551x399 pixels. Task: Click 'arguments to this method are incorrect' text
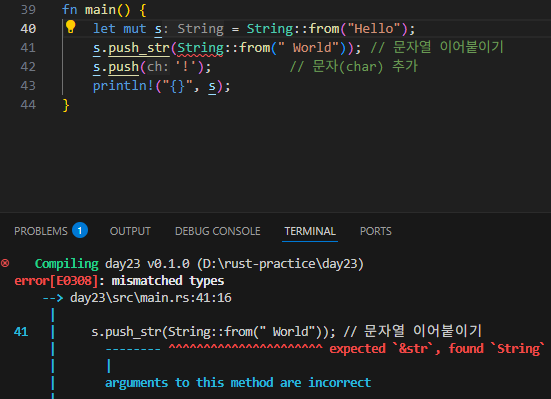(x=238, y=382)
